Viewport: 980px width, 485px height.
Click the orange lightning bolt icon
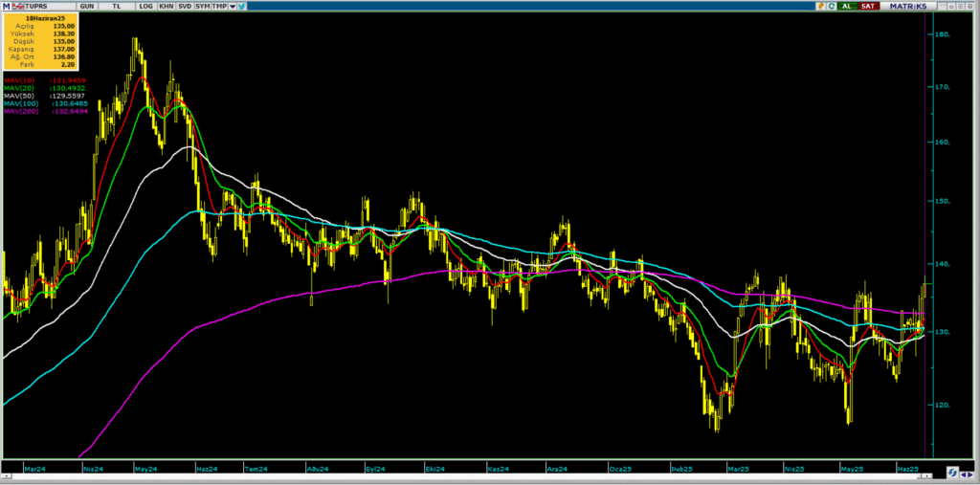tap(821, 6)
